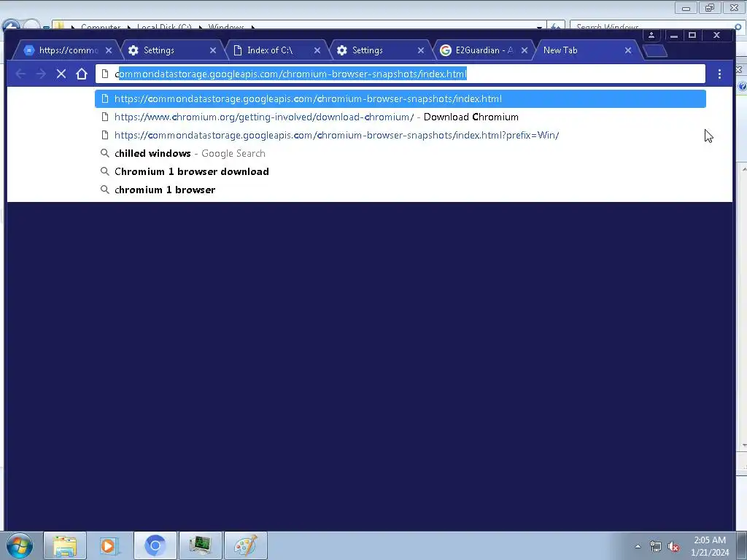The width and height of the screenshot is (747, 560).
Task: Open the network tray icon
Action: pyautogui.click(x=656, y=546)
